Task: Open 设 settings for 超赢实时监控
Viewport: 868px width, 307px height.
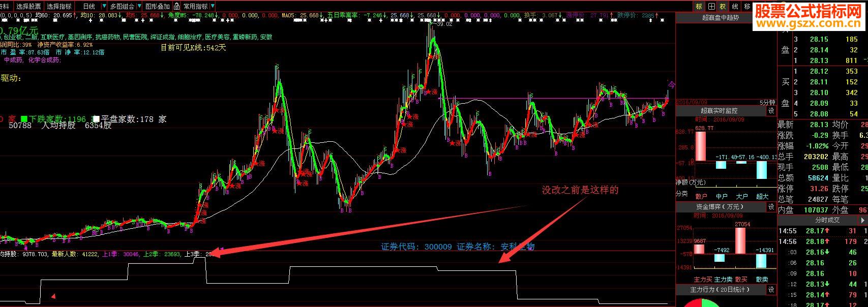Action: tap(771, 111)
